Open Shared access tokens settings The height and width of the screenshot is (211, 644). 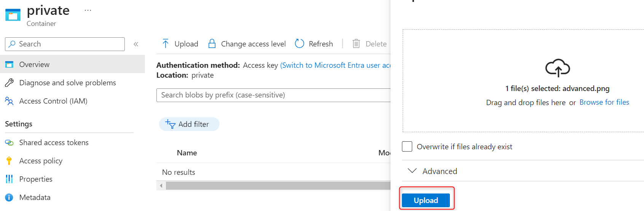click(54, 142)
